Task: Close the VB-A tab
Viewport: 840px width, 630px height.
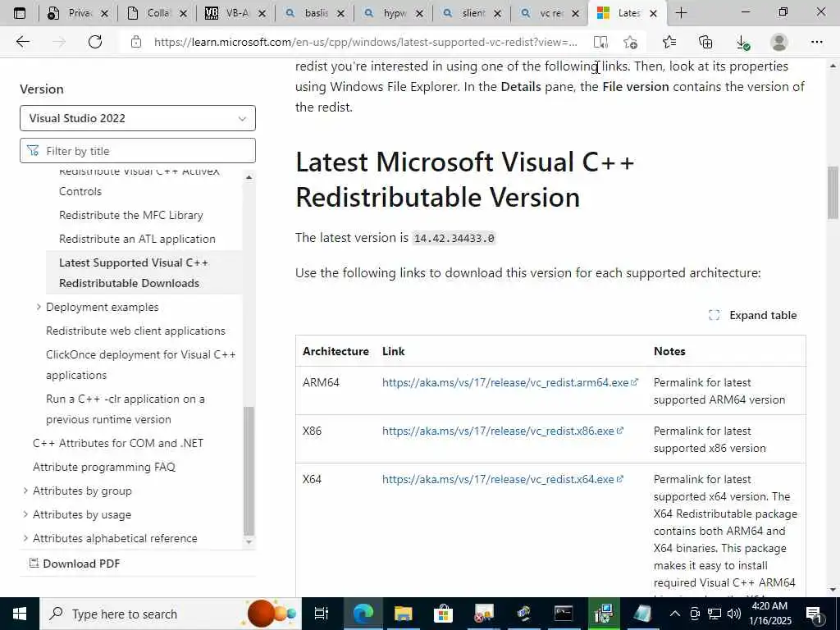Action: pyautogui.click(x=262, y=13)
